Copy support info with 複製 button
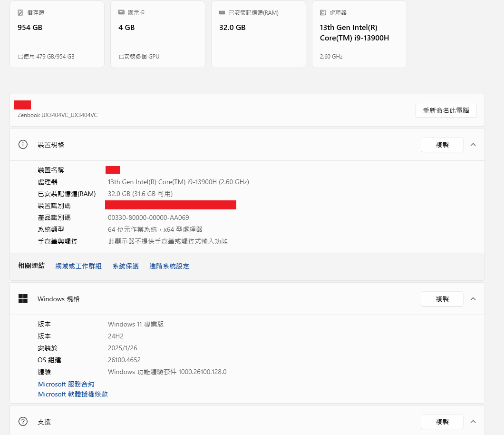 pos(442,422)
